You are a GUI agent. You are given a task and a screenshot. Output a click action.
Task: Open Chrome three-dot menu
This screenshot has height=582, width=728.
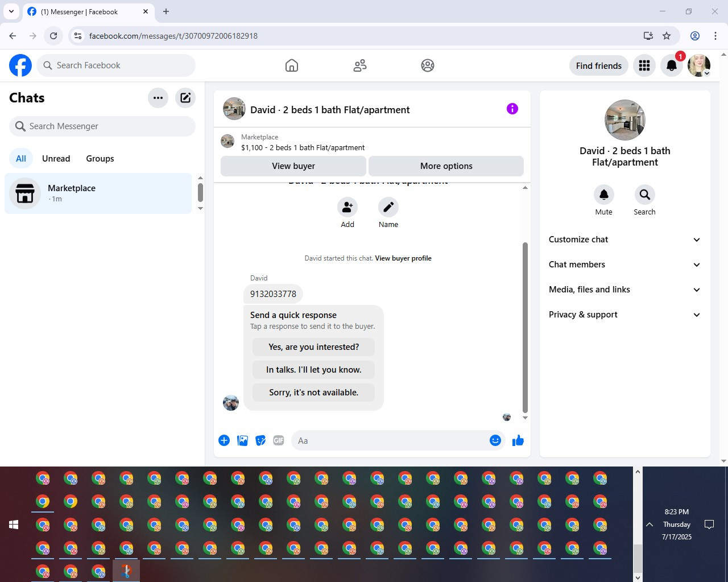(715, 36)
